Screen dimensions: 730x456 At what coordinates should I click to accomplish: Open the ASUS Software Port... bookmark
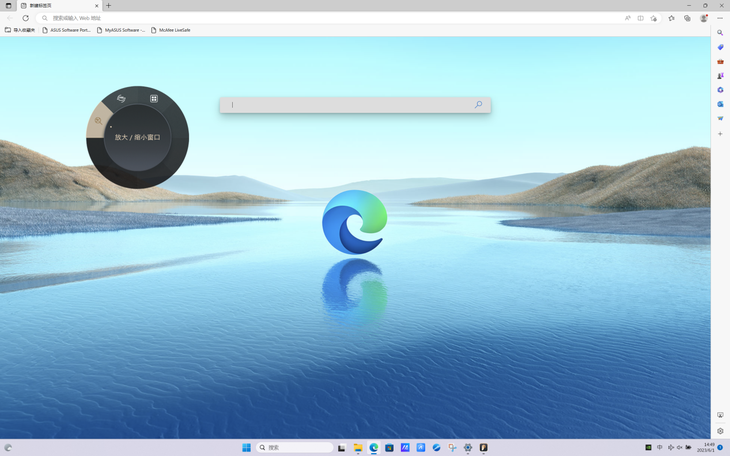[66, 30]
